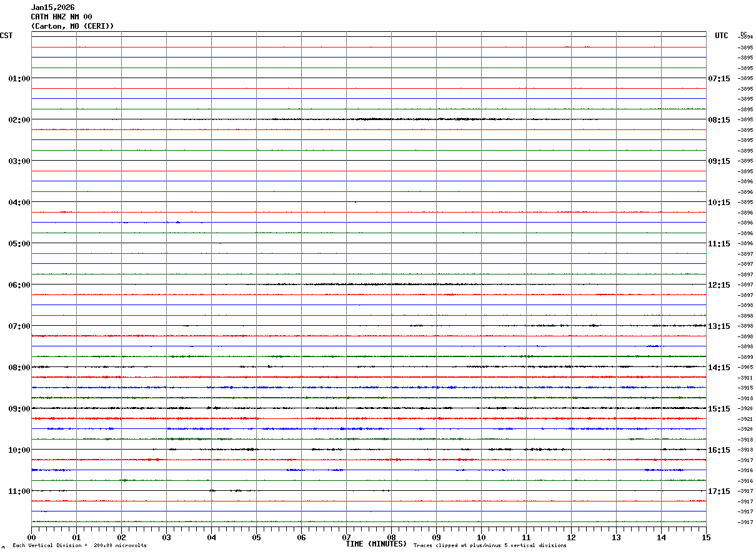Select minute 07 on the time axis

tap(346, 537)
